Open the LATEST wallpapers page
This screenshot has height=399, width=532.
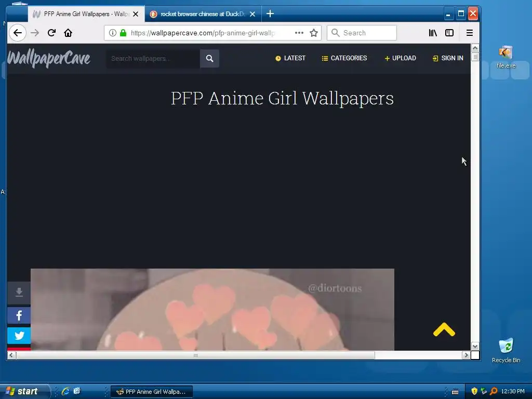[290, 58]
